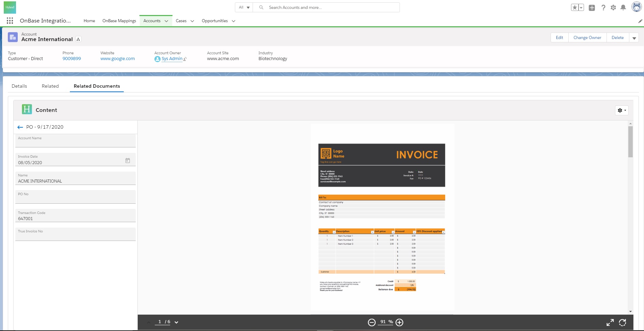Click the Change Owner button
This screenshot has width=644, height=331.
[587, 38]
